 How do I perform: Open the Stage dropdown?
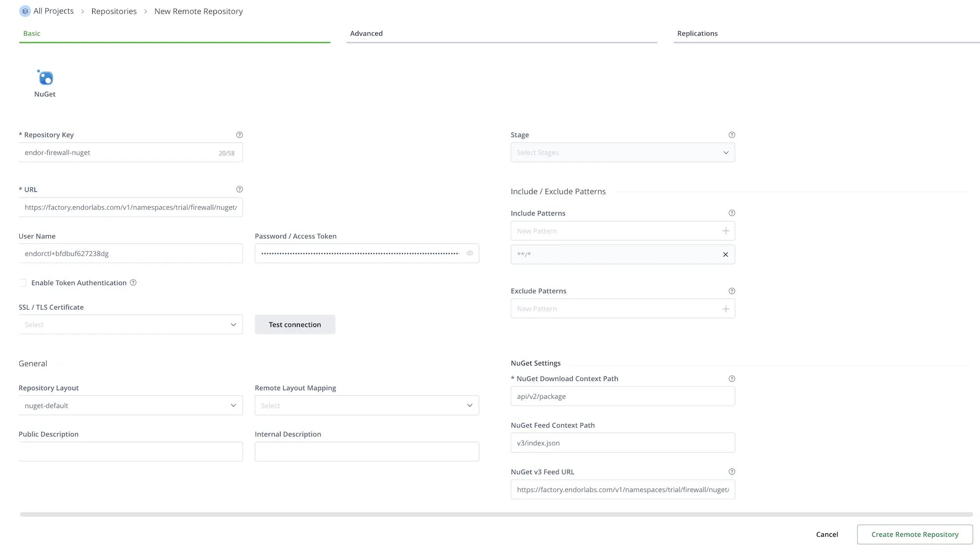coord(623,152)
